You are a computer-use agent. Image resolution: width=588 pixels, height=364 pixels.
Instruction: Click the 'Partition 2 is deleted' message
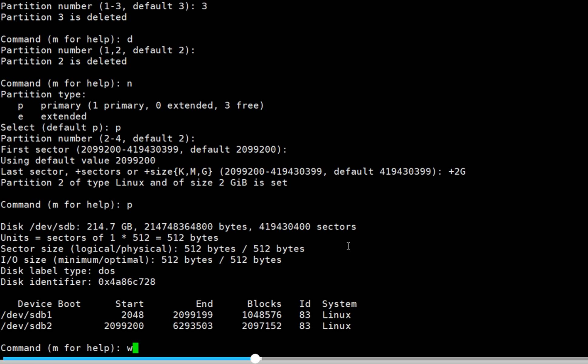(64, 61)
